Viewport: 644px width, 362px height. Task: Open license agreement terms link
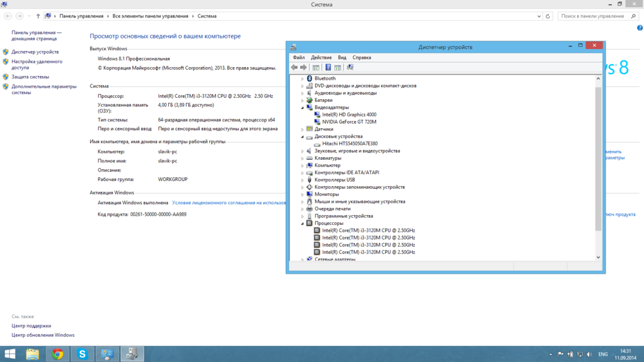coord(229,202)
